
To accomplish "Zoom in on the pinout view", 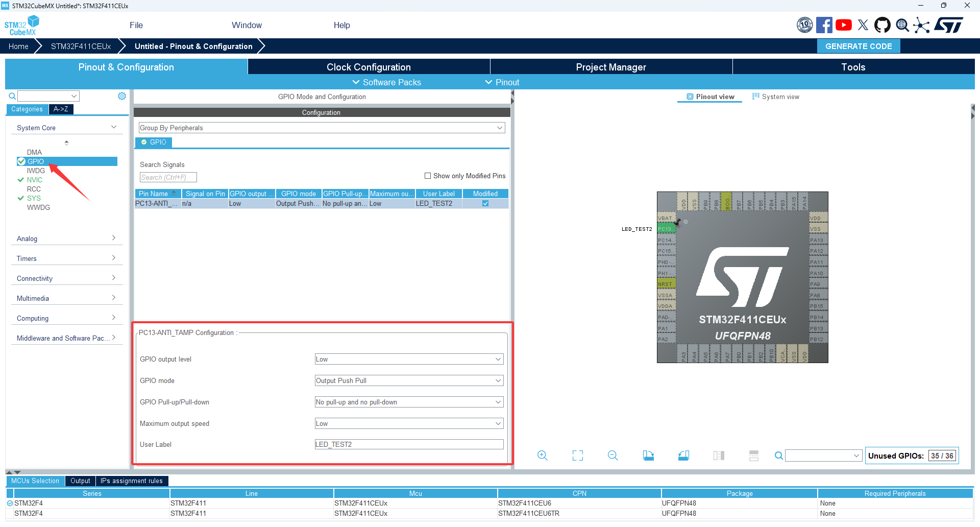I will point(543,456).
